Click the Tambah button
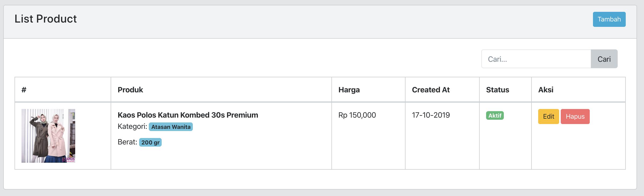Image resolution: width=644 pixels, height=196 pixels. 609,19
